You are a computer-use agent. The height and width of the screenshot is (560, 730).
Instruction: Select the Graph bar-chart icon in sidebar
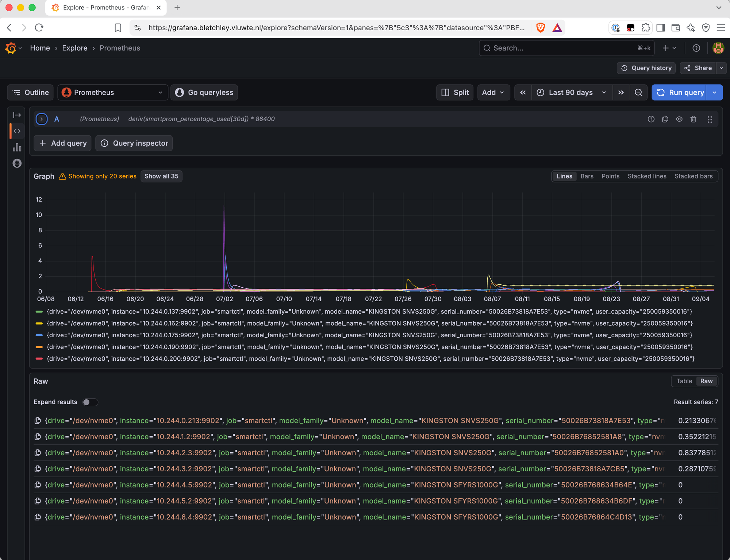(x=17, y=147)
